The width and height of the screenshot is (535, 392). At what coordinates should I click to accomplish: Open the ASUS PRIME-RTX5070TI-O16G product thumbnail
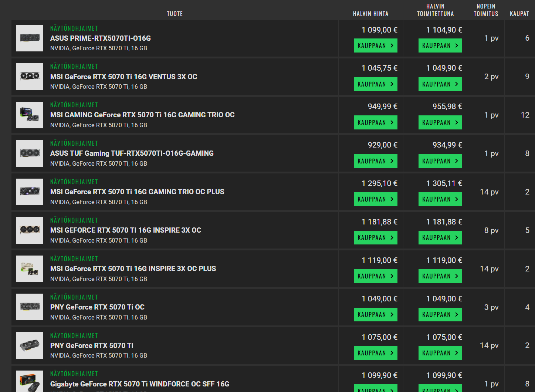(30, 38)
